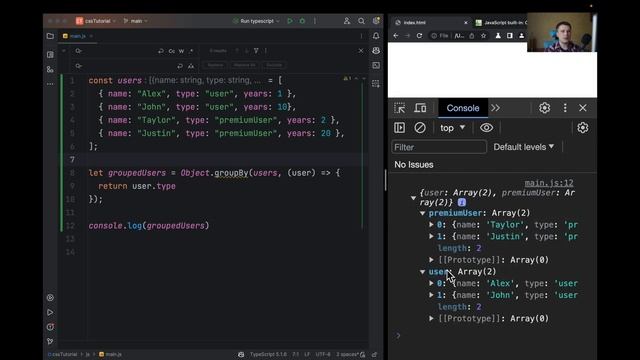
Task: Click the Replace All button
Action: coord(244,65)
